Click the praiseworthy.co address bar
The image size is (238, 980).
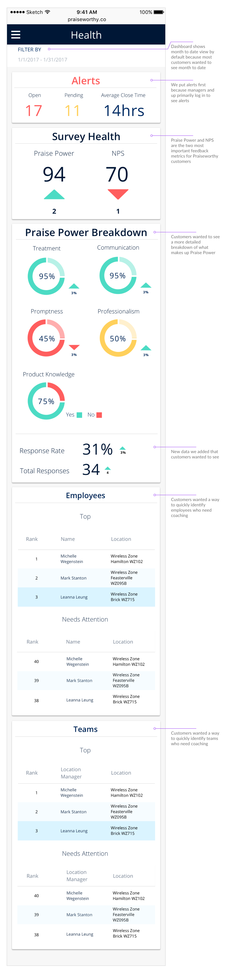[x=87, y=19]
